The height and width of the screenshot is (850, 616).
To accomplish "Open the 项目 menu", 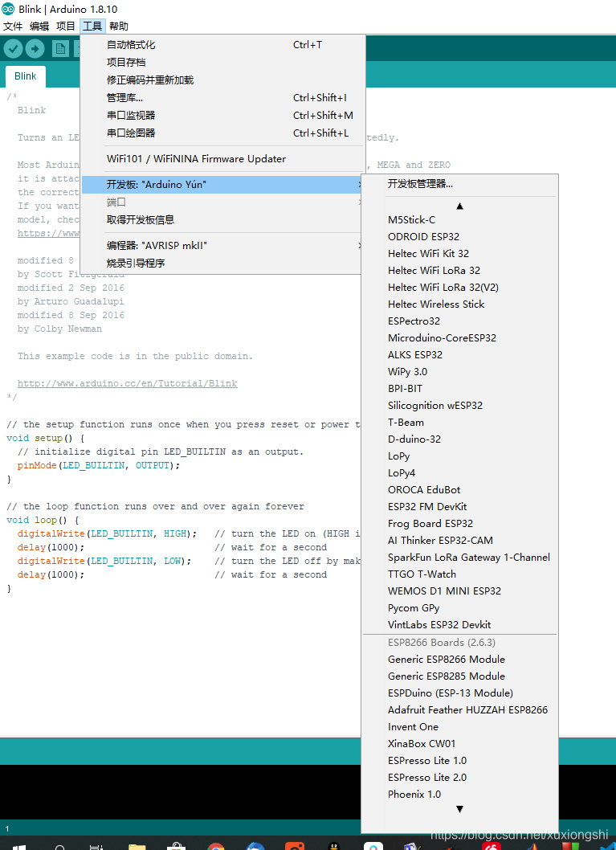I will 66,26.
